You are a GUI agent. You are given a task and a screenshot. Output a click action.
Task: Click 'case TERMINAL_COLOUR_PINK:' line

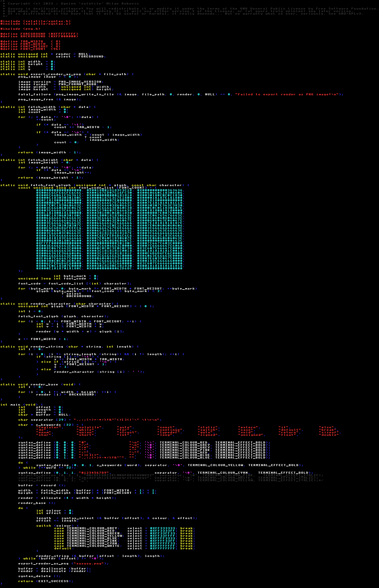coord(125,541)
